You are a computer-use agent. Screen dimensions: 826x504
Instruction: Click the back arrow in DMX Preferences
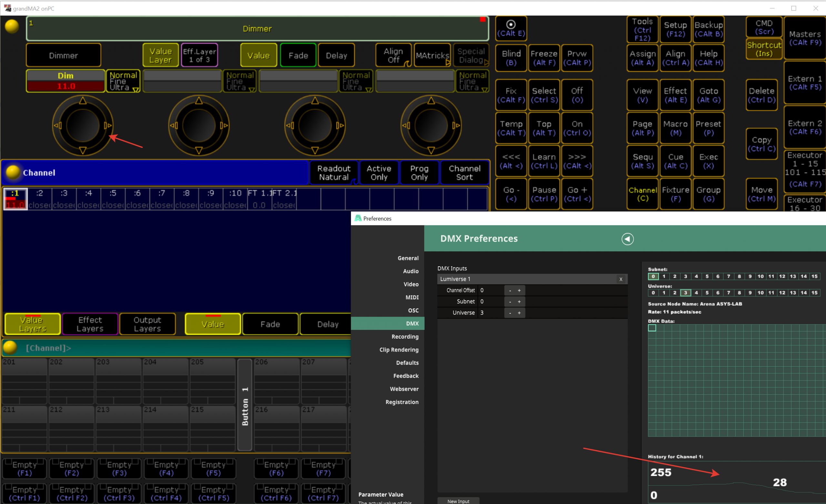(x=627, y=239)
